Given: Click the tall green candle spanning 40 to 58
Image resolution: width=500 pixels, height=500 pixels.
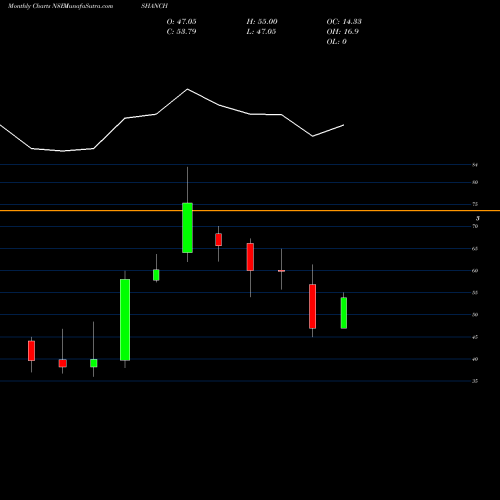Looking at the screenshot, I should click(x=125, y=320).
